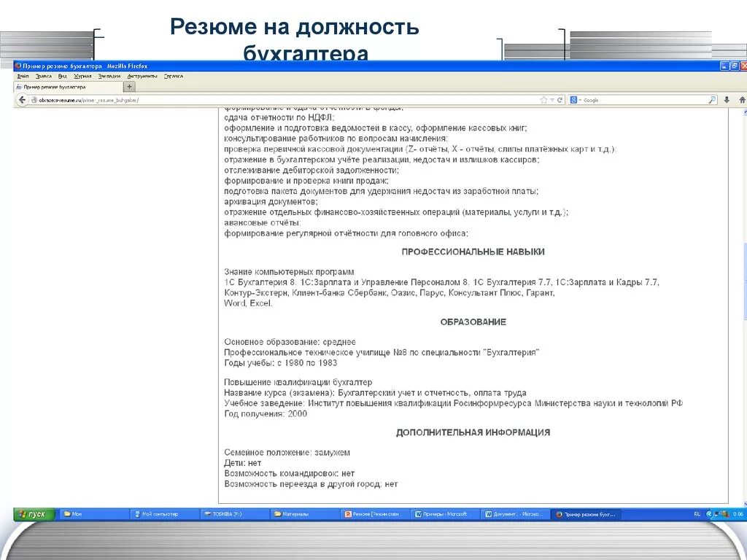
Task: Open the Вид menu
Action: click(63, 76)
